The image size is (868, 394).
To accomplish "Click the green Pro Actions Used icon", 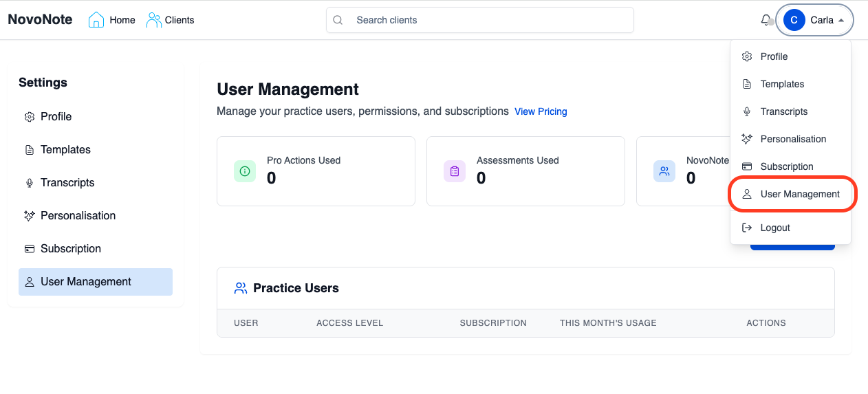I will click(x=245, y=171).
